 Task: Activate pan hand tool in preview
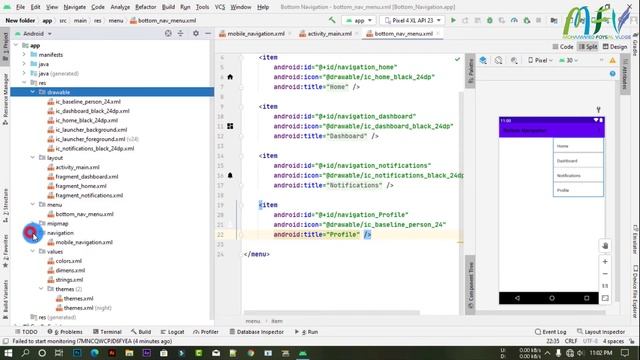coord(605,246)
